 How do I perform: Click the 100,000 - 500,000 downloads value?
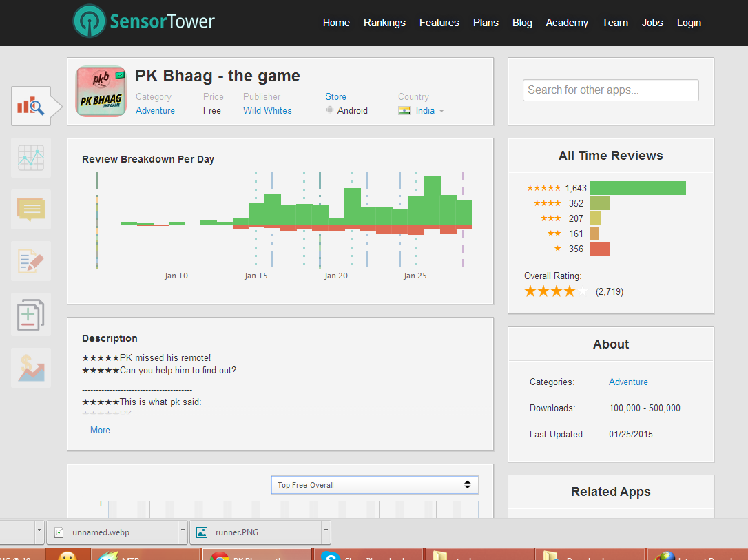pyautogui.click(x=645, y=408)
